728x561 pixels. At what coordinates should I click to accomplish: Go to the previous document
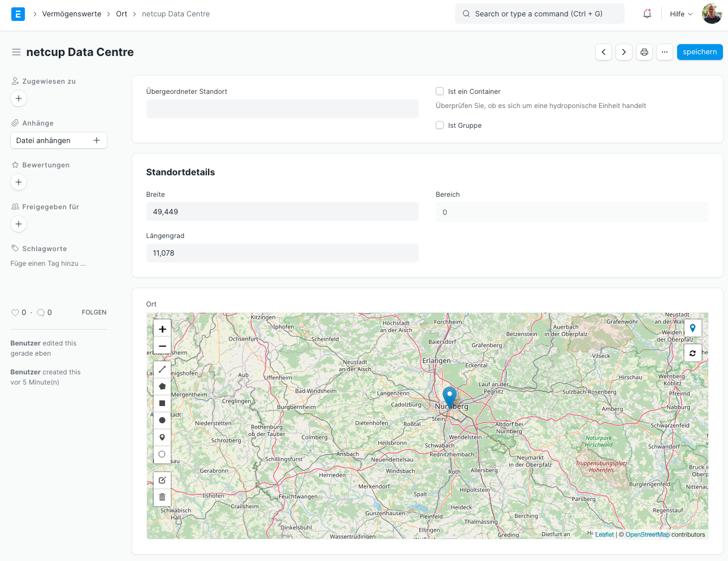tap(604, 52)
